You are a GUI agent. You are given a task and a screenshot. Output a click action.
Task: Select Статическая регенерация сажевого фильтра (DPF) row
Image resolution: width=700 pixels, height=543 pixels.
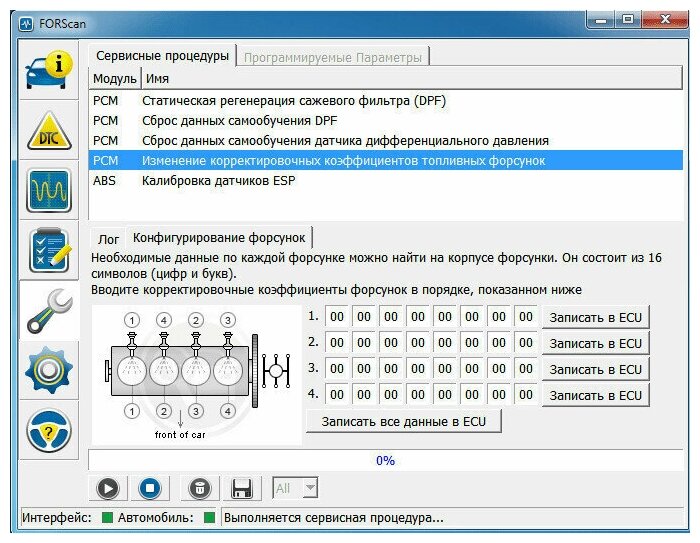(x=386, y=101)
